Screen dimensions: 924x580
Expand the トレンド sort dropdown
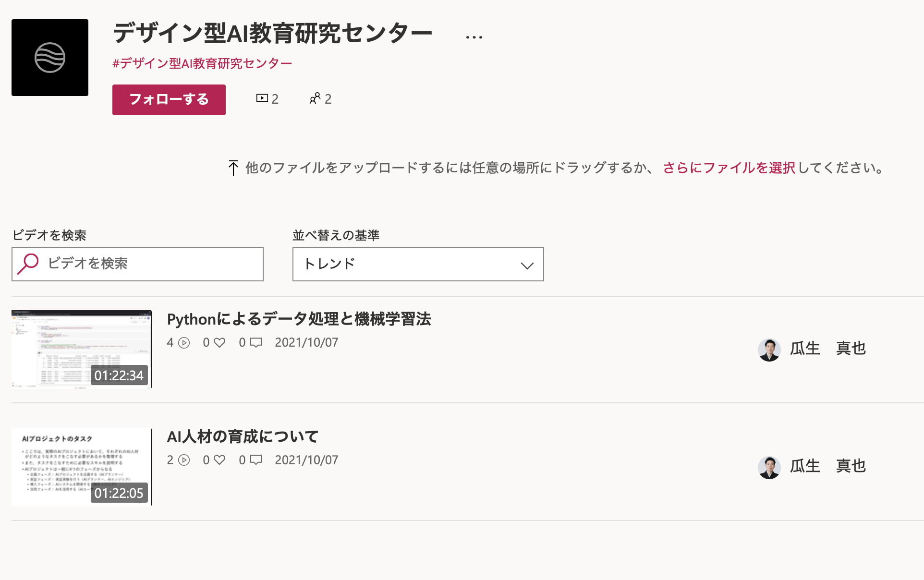(418, 264)
